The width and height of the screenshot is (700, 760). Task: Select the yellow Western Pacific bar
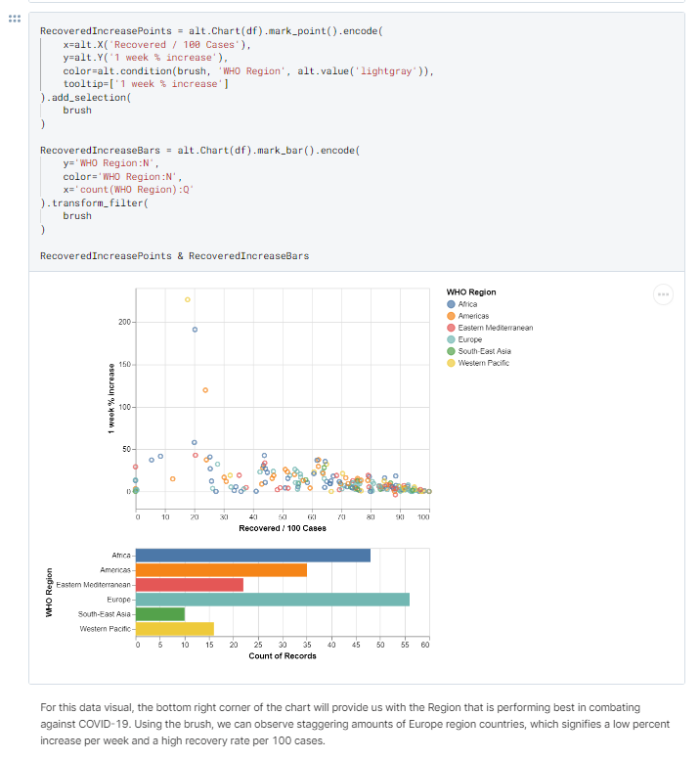click(175, 629)
